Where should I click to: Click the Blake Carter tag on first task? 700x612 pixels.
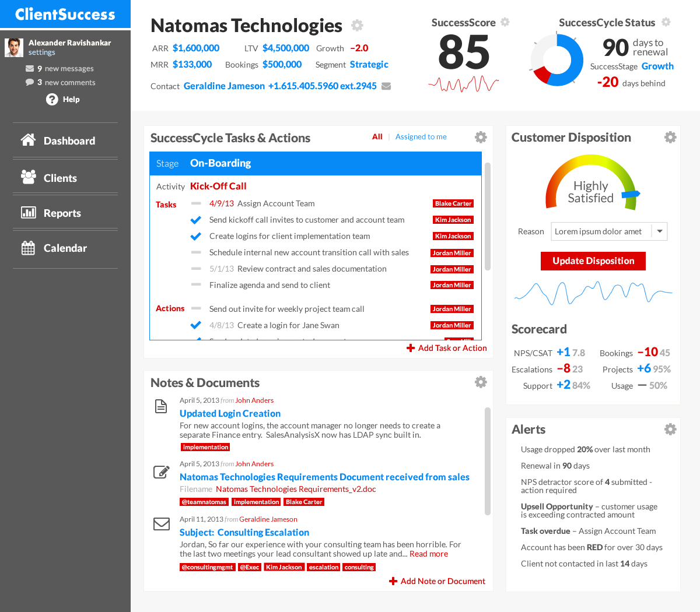pos(453,203)
